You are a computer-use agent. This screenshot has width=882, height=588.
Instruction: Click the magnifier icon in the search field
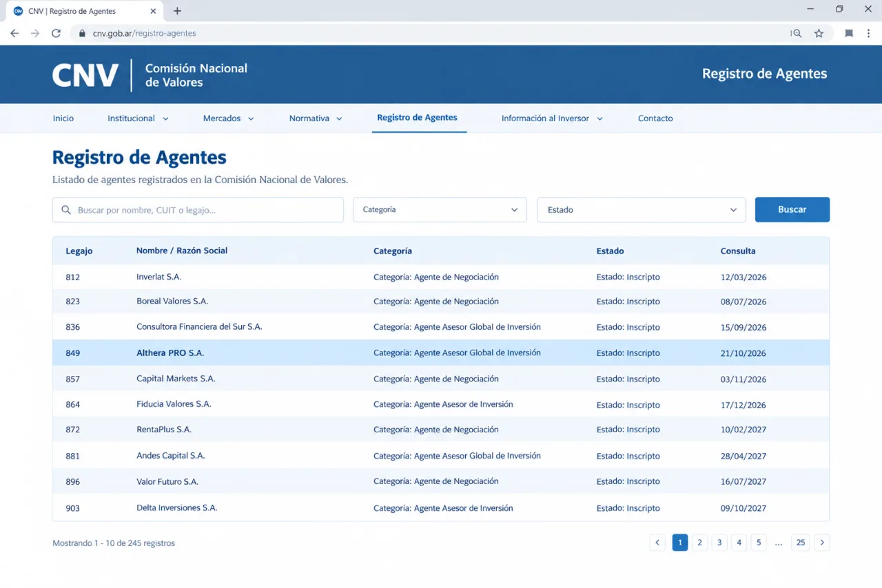click(66, 210)
